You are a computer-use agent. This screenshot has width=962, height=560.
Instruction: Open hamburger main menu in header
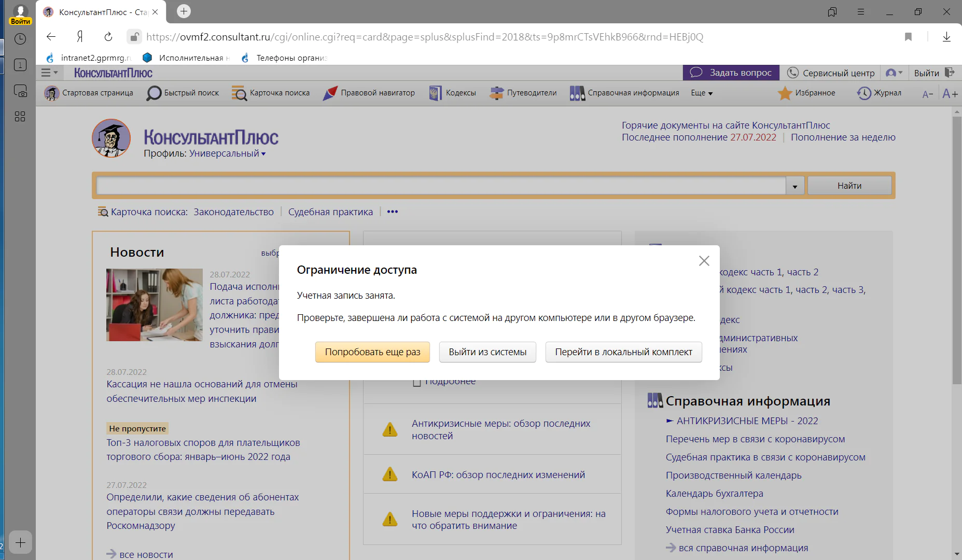tap(49, 73)
